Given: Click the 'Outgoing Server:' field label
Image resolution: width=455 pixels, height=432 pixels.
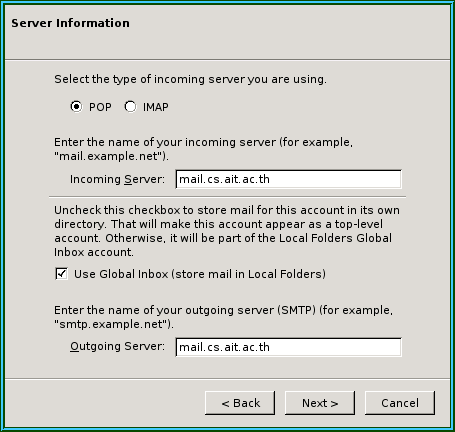Looking at the screenshot, I should 117,346.
